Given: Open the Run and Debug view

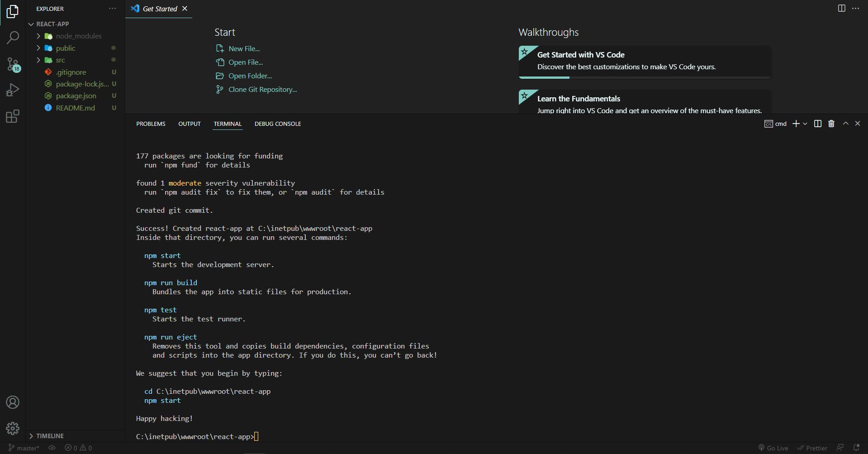Looking at the screenshot, I should click(x=13, y=90).
